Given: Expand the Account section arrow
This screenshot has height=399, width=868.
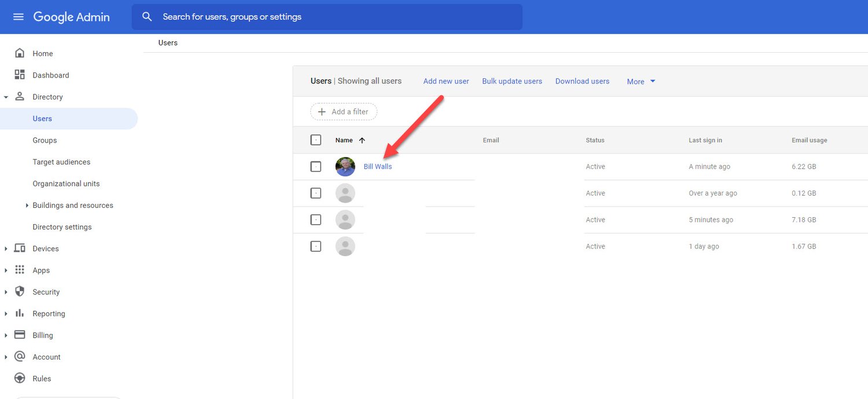Looking at the screenshot, I should (6, 357).
